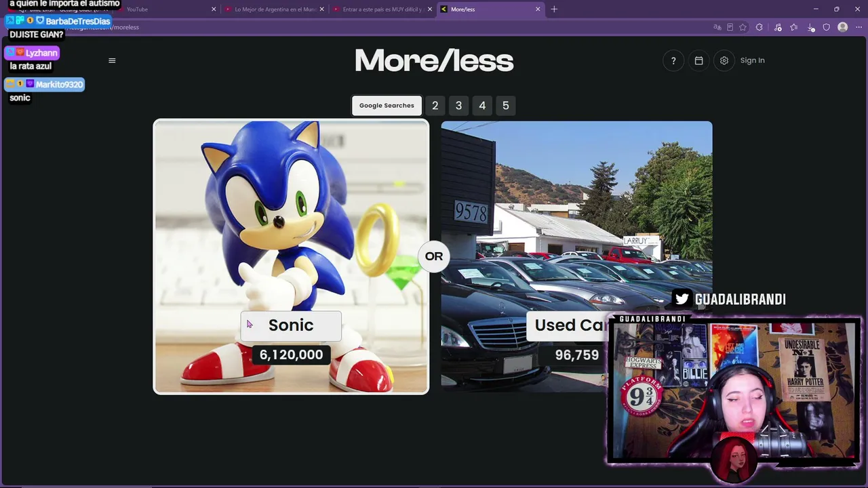Switch to 'Entrar a este país' tab

(x=382, y=9)
